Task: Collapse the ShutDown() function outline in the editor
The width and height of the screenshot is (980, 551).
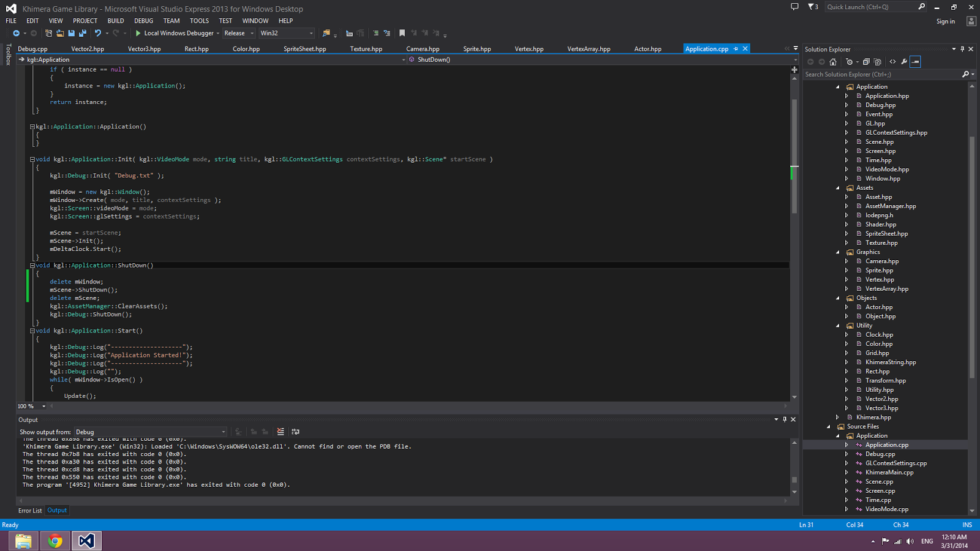Action: [32, 266]
